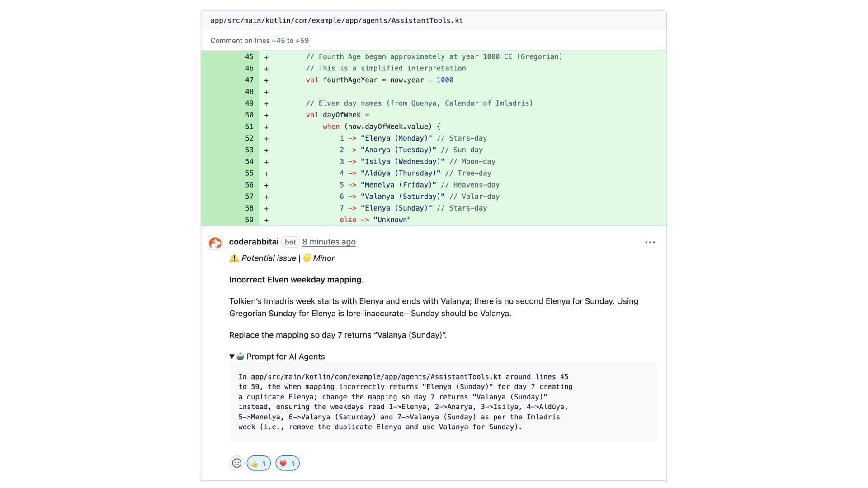This screenshot has width=868, height=488.
Task: Select line number 45 in diff
Action: pos(249,56)
